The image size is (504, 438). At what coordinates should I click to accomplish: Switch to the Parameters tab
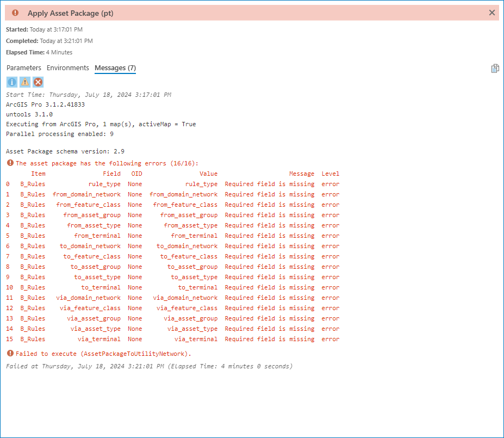pos(23,67)
